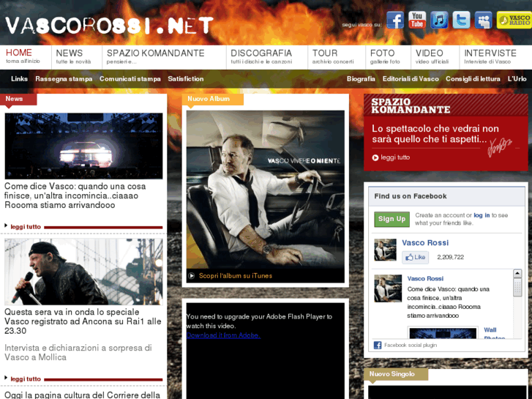The width and height of the screenshot is (532, 399).
Task: Click leggi tutto in Spazio Komandante box
Action: point(395,157)
